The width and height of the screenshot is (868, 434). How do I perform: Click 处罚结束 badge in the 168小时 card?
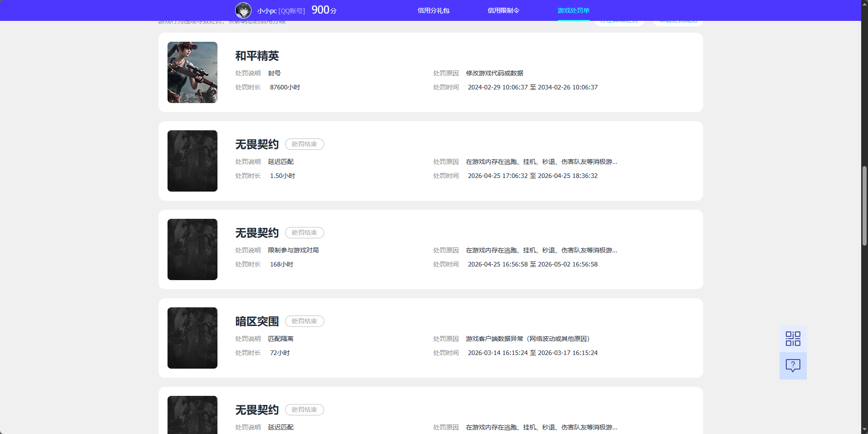click(x=305, y=232)
